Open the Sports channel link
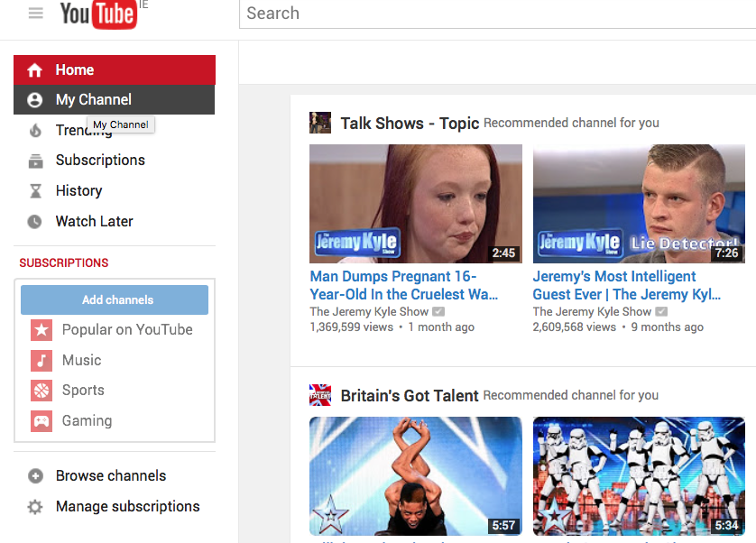 coord(83,391)
